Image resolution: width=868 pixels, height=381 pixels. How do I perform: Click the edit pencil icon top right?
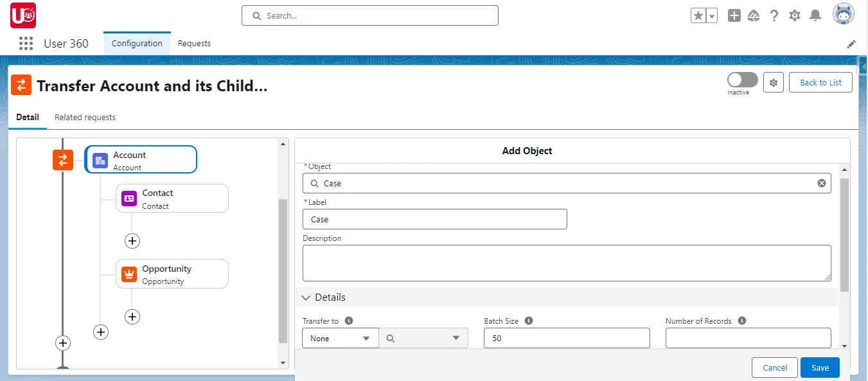pyautogui.click(x=851, y=44)
